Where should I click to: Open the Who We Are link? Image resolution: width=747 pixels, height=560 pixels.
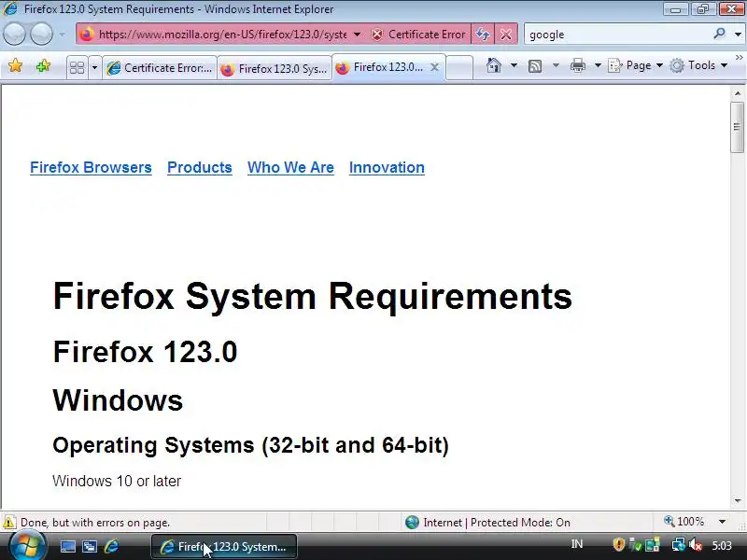[290, 168]
